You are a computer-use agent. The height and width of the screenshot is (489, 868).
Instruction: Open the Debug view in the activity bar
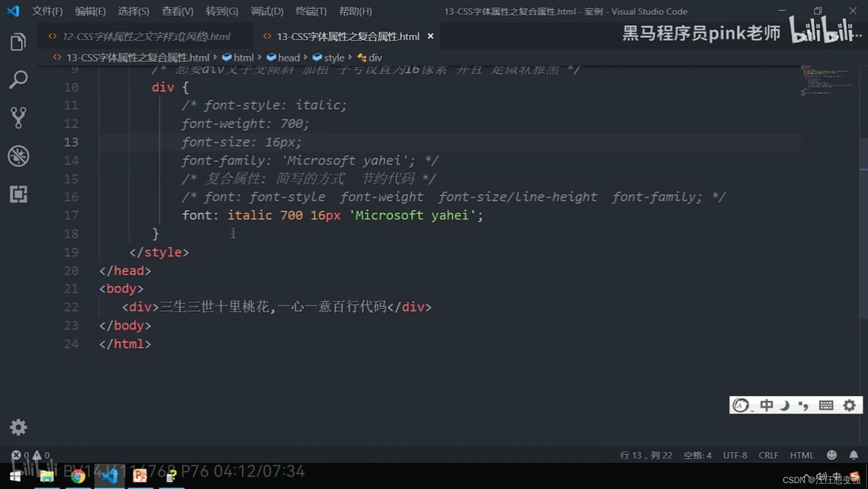[x=18, y=156]
